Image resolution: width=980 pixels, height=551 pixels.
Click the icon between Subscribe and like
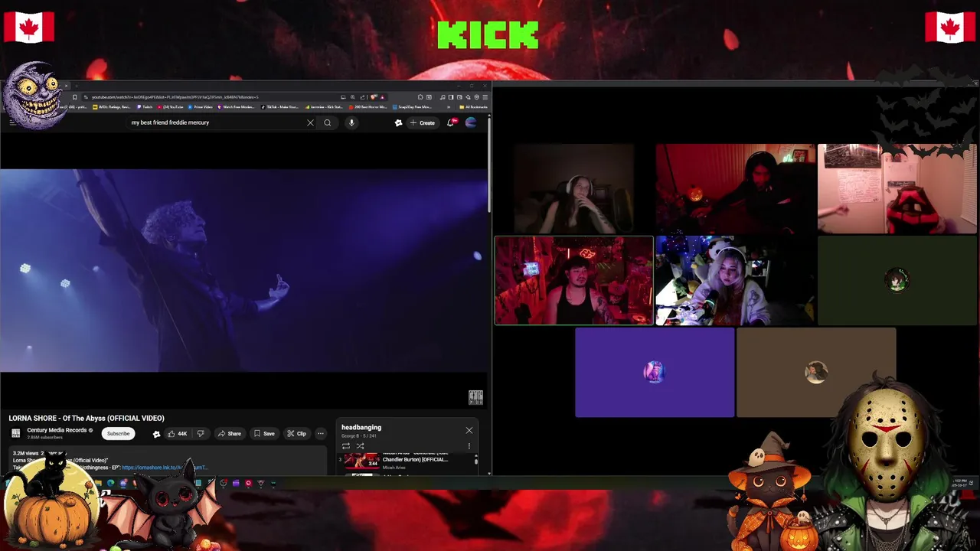(156, 434)
